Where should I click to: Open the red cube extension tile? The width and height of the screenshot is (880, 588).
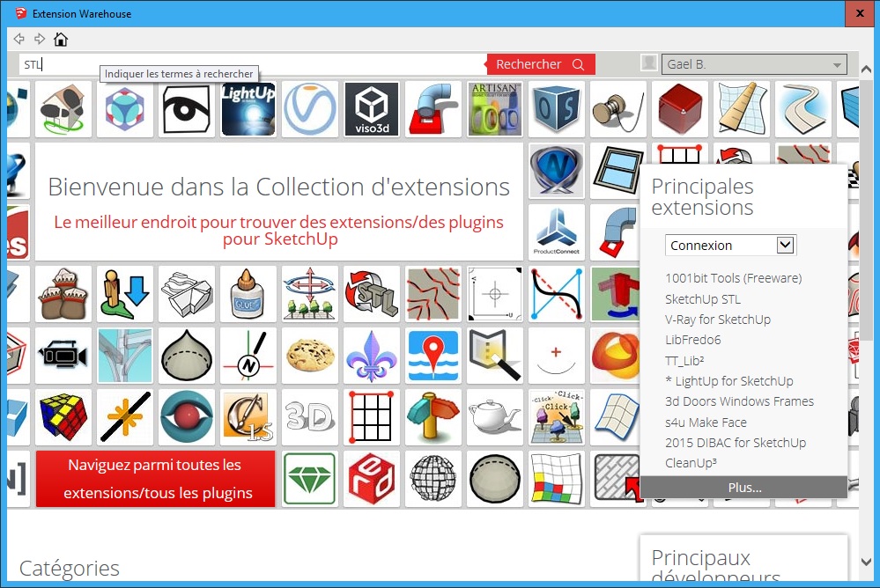tap(680, 109)
